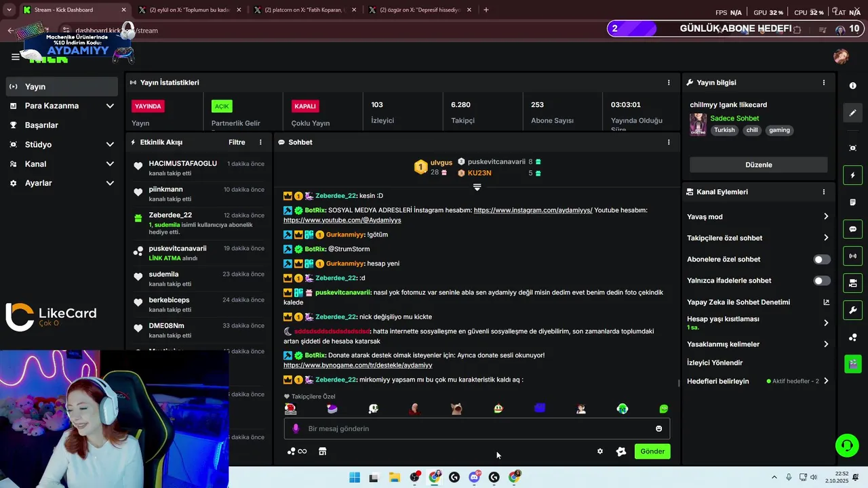
Task: Click İzleyici Yönlendir action
Action: pyautogui.click(x=715, y=363)
